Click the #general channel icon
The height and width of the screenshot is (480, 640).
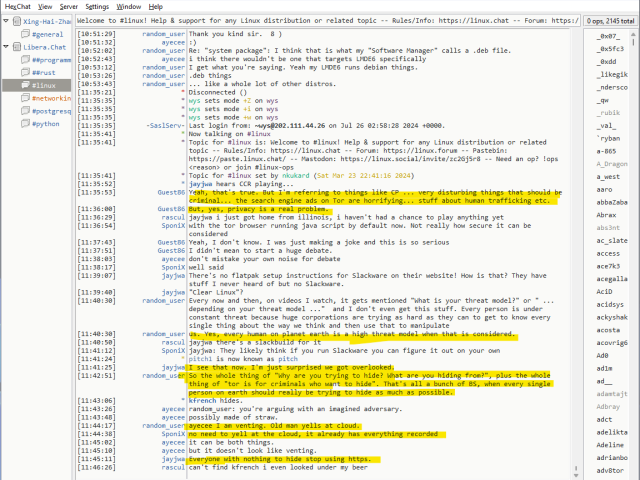pyautogui.click(x=25, y=34)
